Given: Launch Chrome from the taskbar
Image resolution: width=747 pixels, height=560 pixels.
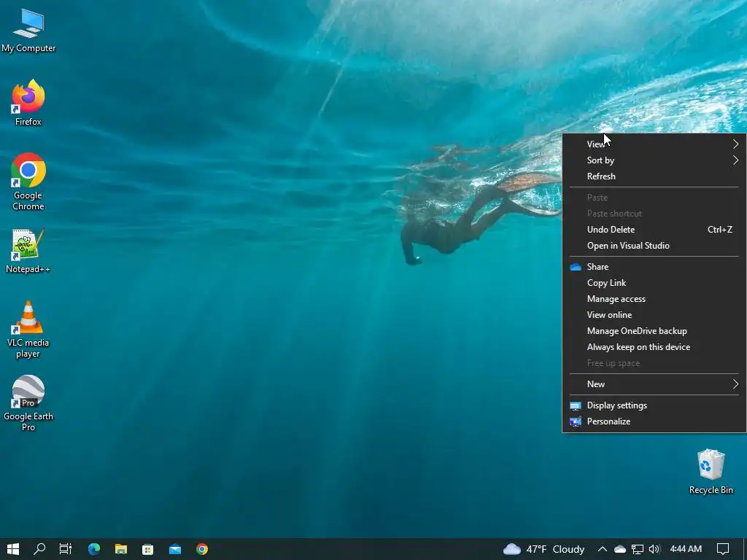Looking at the screenshot, I should pyautogui.click(x=202, y=549).
